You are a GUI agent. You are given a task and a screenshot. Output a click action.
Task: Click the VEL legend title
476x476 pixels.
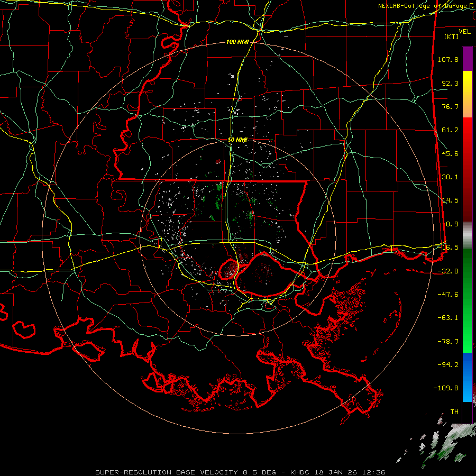point(464,32)
